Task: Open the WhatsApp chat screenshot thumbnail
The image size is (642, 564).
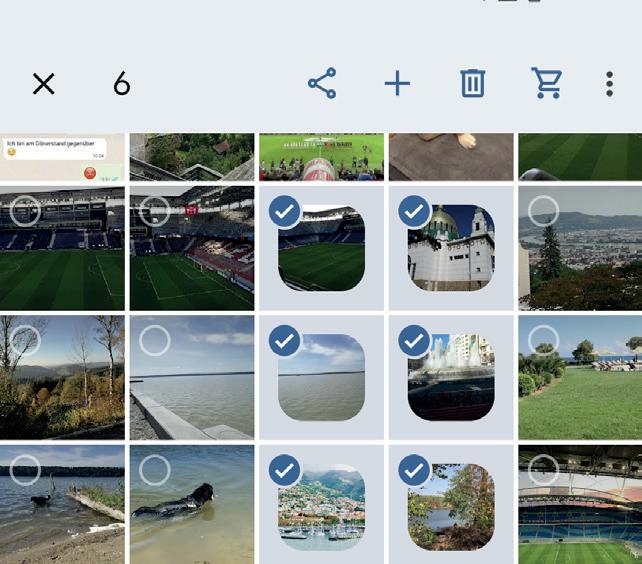Action: coord(62,157)
